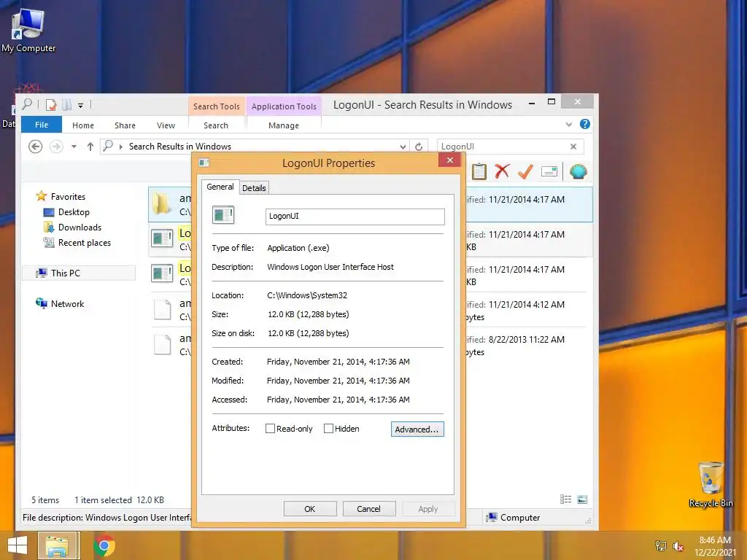The height and width of the screenshot is (560, 747).
Task: Click the properties page icon in quick access toolbar
Action: tap(51, 104)
